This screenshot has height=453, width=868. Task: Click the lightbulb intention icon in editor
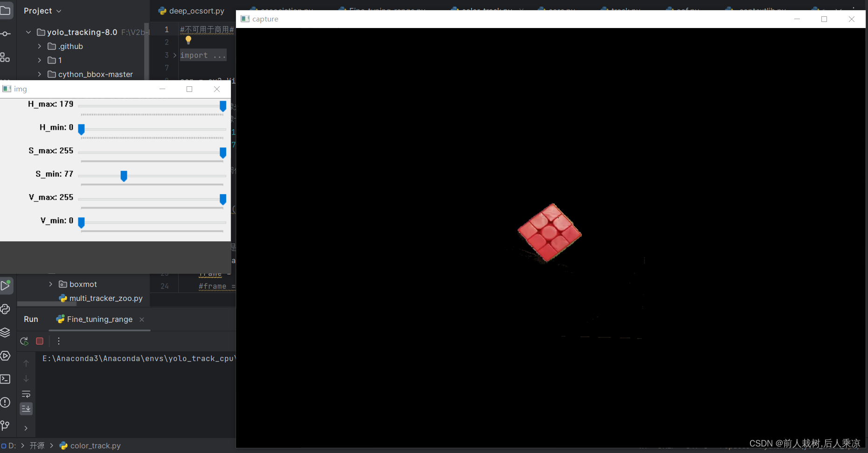188,40
